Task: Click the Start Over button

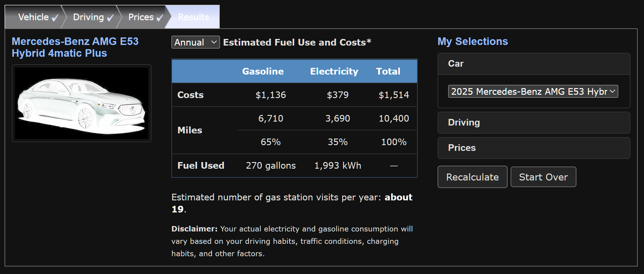Action: tap(544, 177)
